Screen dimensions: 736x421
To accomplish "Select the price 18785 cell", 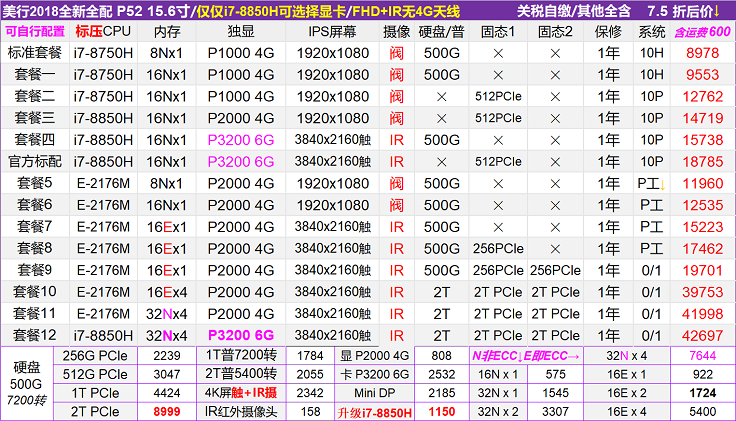I will [x=701, y=161].
